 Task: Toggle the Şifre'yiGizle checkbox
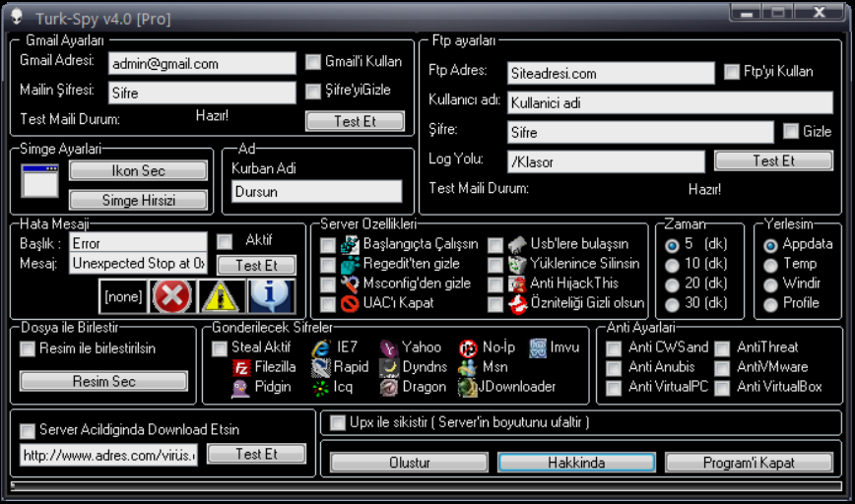pos(313,91)
